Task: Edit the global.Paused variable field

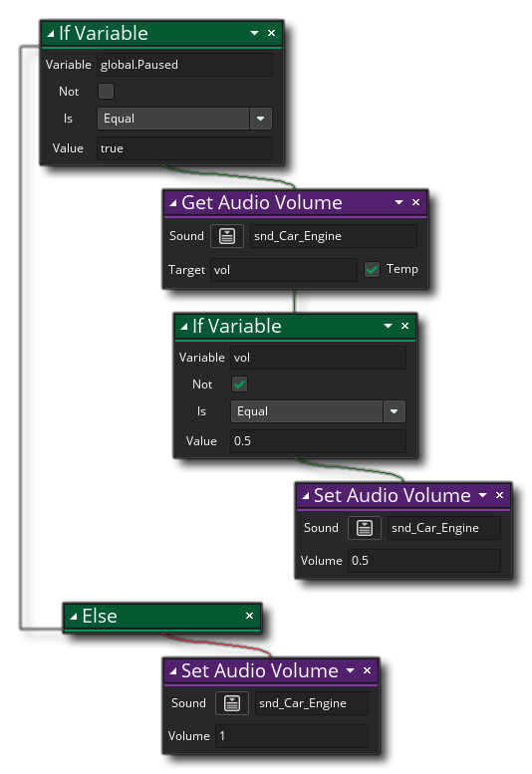Action: 184,65
